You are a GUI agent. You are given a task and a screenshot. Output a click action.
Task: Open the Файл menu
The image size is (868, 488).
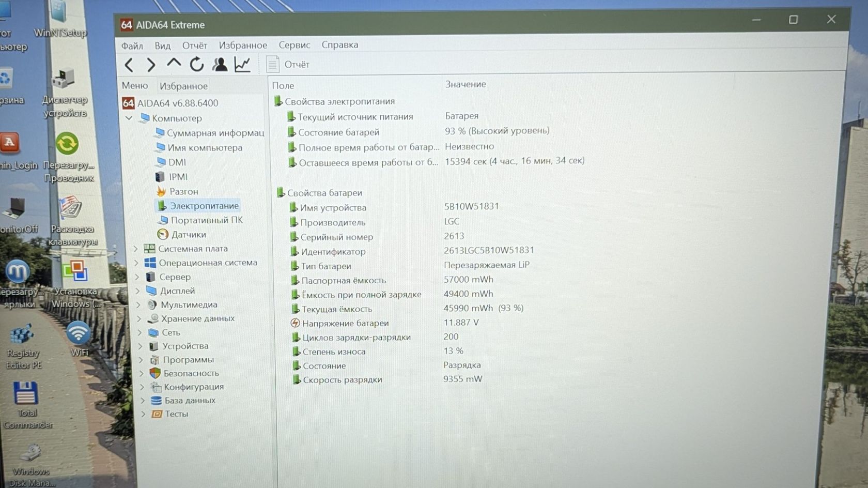coord(132,46)
